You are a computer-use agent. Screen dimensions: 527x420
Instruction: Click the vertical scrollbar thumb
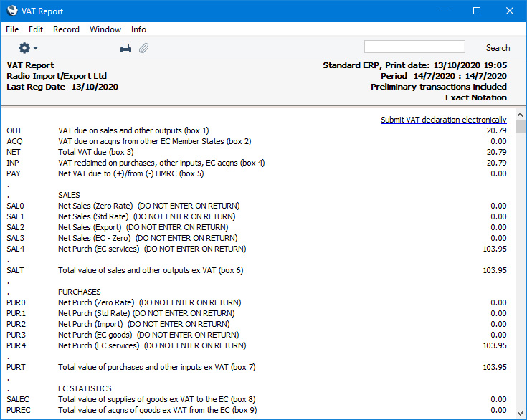(x=520, y=126)
